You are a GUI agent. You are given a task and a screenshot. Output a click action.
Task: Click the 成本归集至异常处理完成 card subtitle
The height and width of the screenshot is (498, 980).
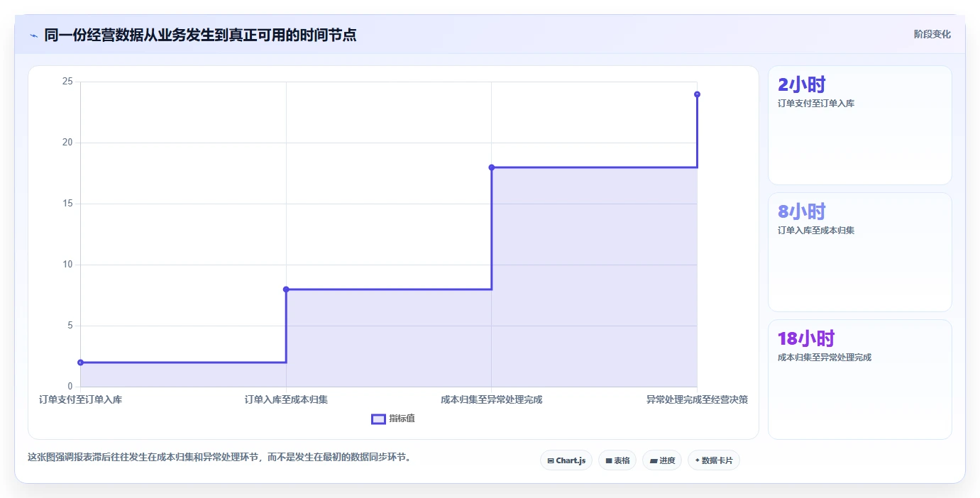click(x=825, y=358)
